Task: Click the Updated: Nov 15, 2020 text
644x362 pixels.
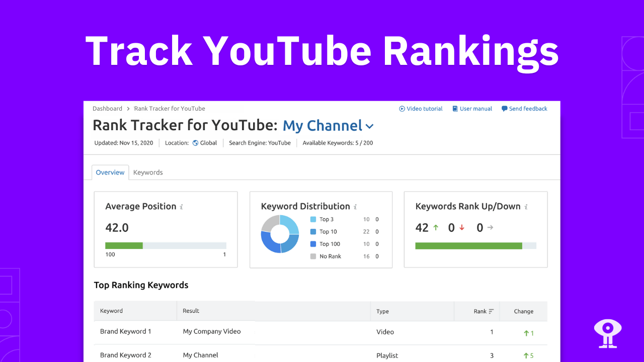Action: tap(124, 143)
